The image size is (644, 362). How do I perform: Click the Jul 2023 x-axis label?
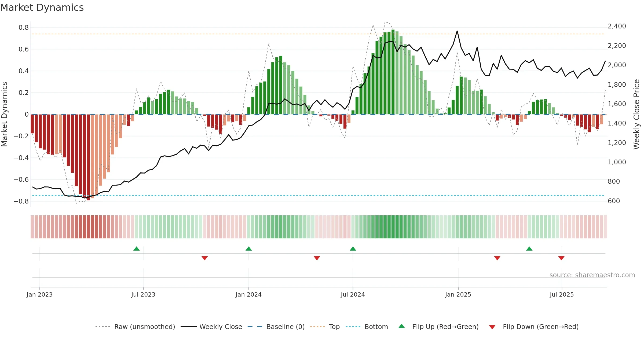tap(143, 294)
